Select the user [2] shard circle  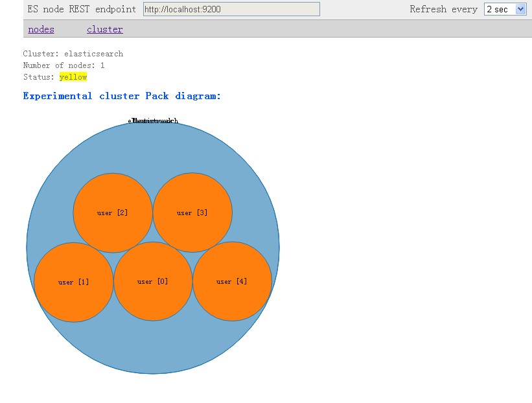[x=113, y=213]
